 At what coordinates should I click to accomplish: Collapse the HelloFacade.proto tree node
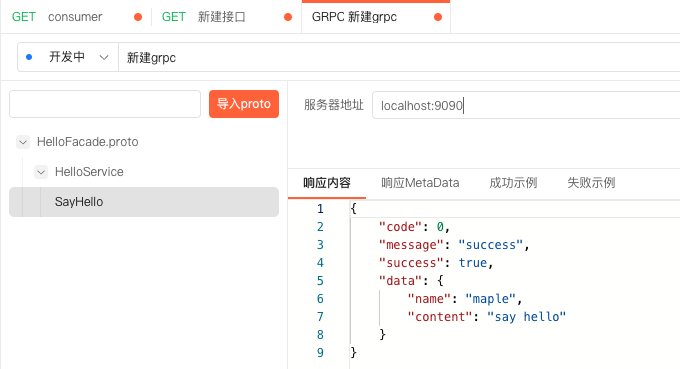(x=23, y=142)
